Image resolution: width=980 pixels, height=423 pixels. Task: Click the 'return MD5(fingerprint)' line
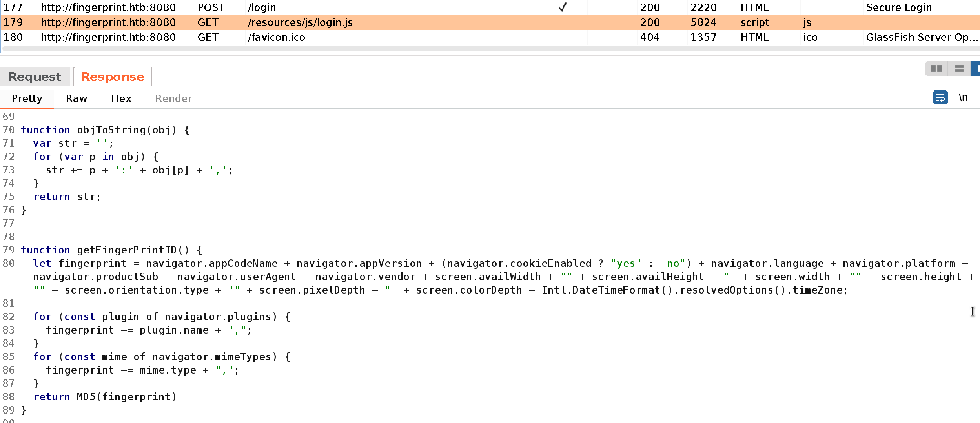(x=105, y=397)
